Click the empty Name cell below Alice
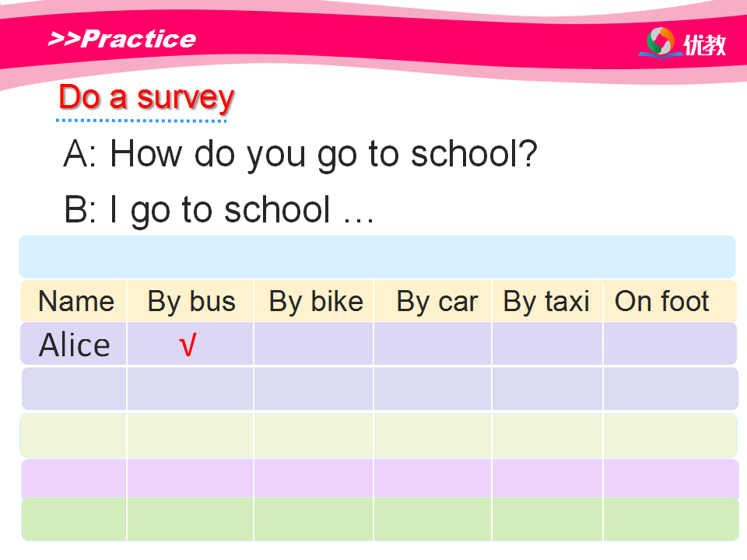This screenshot has width=747, height=560. coord(74,389)
